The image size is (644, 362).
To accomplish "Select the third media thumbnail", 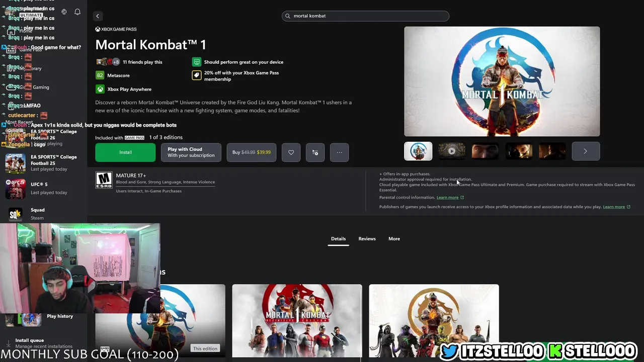I will pos(485,151).
